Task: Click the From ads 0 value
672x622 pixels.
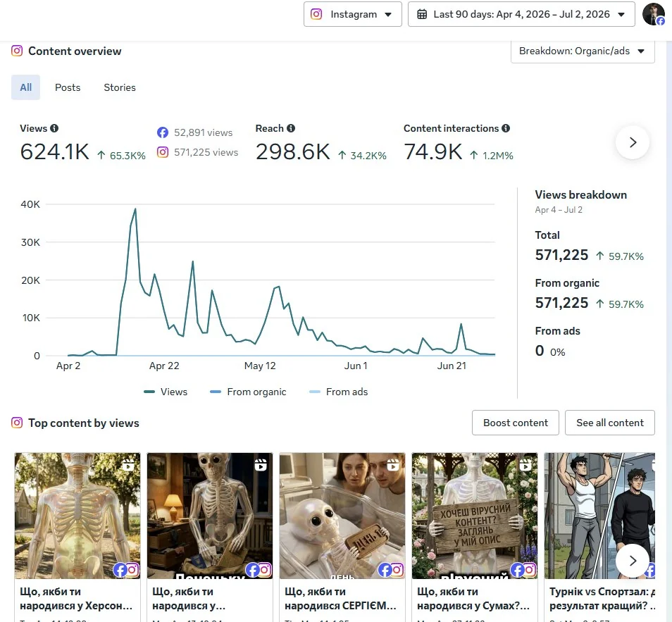Action: point(540,351)
